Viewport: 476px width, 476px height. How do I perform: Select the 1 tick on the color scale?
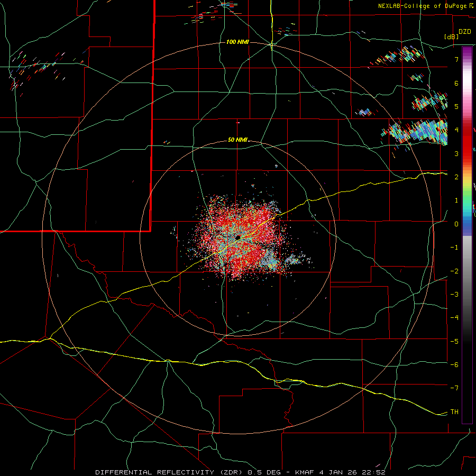(456, 200)
